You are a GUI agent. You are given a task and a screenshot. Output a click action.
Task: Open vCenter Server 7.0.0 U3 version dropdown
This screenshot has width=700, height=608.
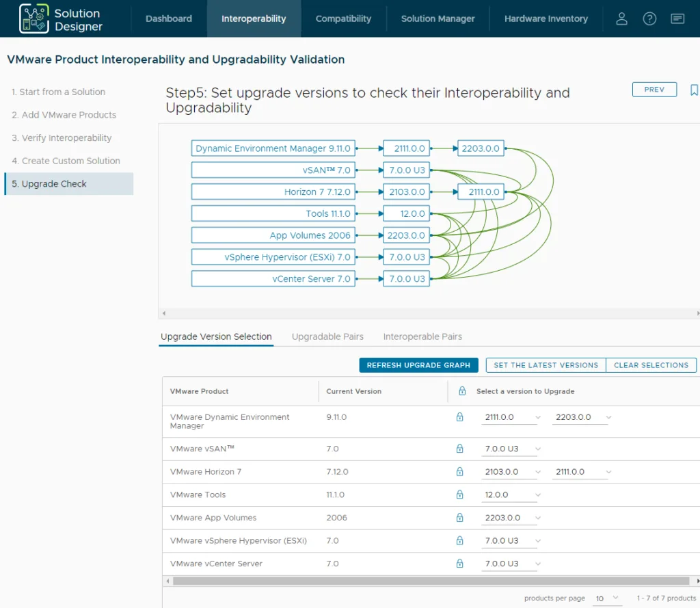pos(511,564)
